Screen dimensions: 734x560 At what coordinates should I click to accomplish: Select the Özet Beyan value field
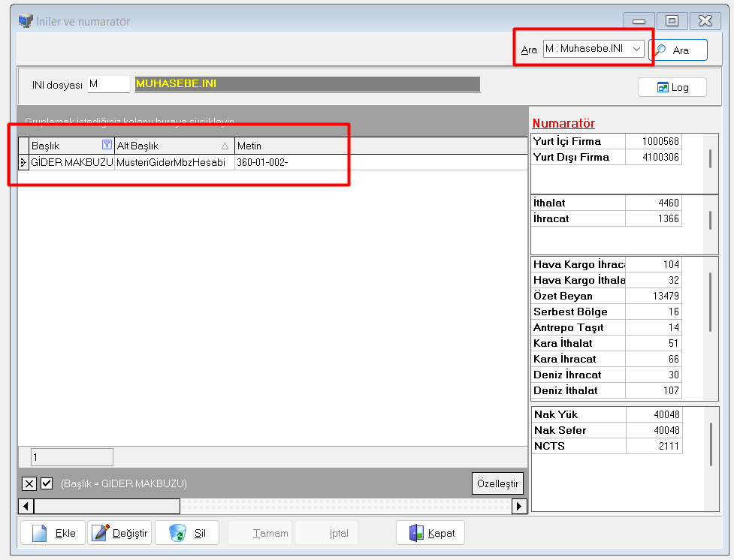[x=654, y=296]
